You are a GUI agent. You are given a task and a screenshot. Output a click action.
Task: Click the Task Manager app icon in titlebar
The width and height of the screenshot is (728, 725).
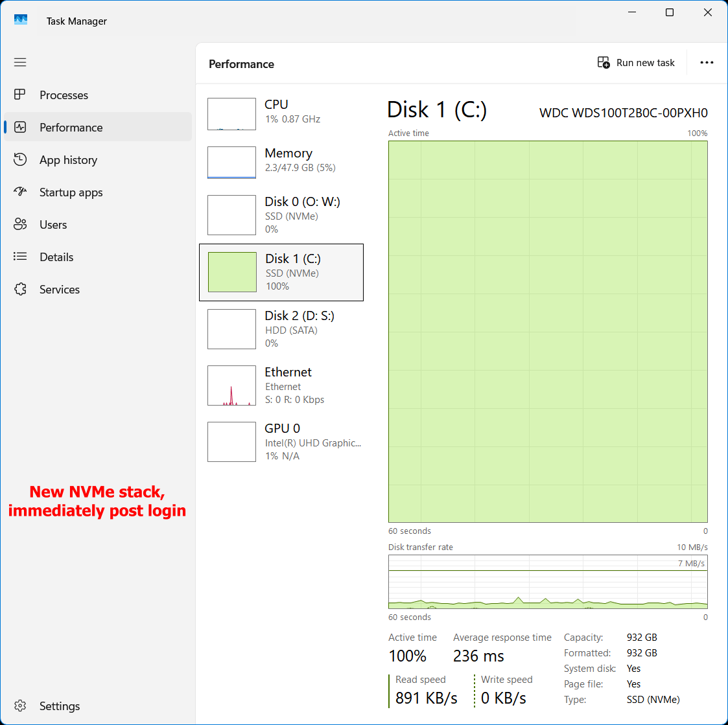pyautogui.click(x=21, y=19)
